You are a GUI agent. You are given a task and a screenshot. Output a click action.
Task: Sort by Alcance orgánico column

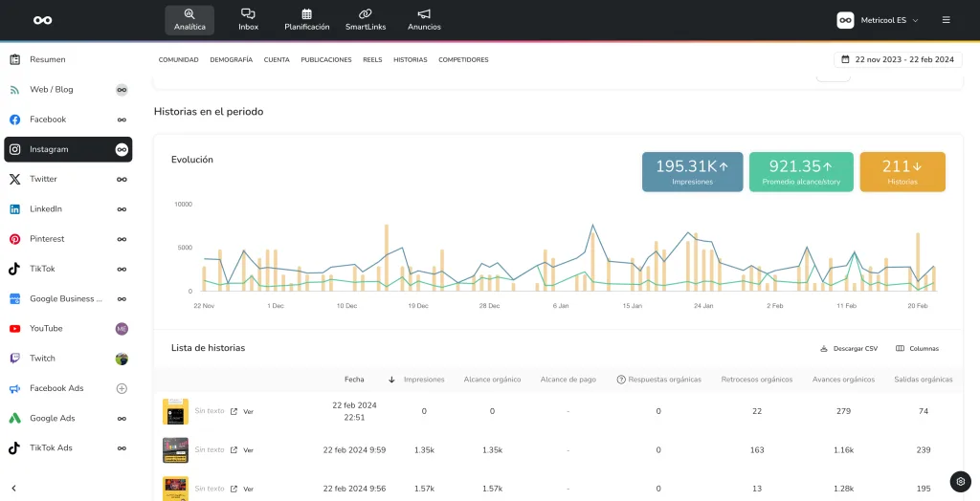(x=493, y=380)
